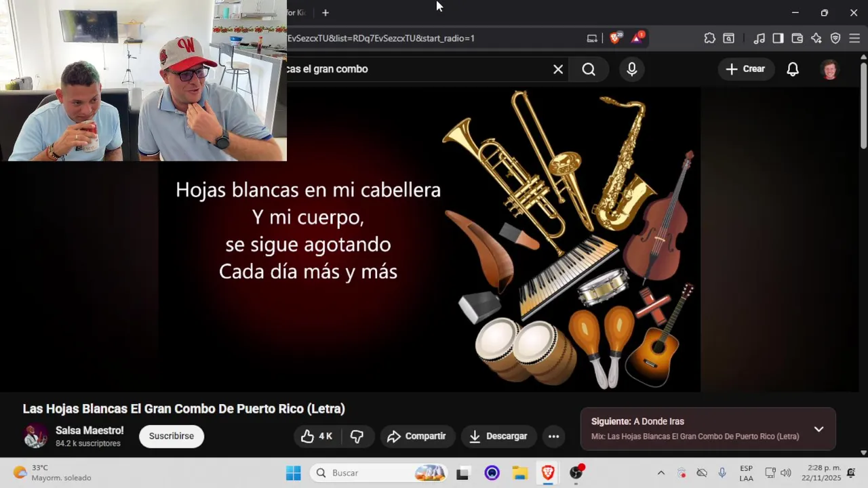868x488 pixels.
Task: Click the YouTube search magnifier button
Action: [589, 69]
